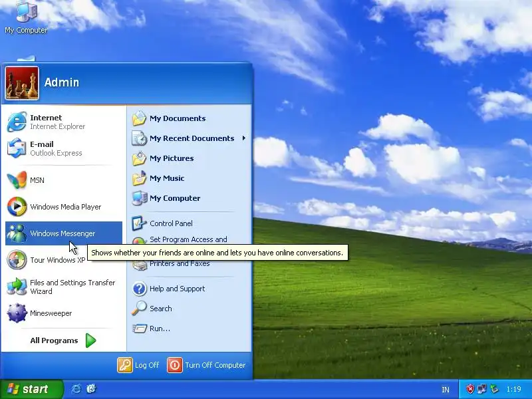Screen dimensions: 532x399
Task: Expand All Programs green arrow
Action: tap(90, 340)
